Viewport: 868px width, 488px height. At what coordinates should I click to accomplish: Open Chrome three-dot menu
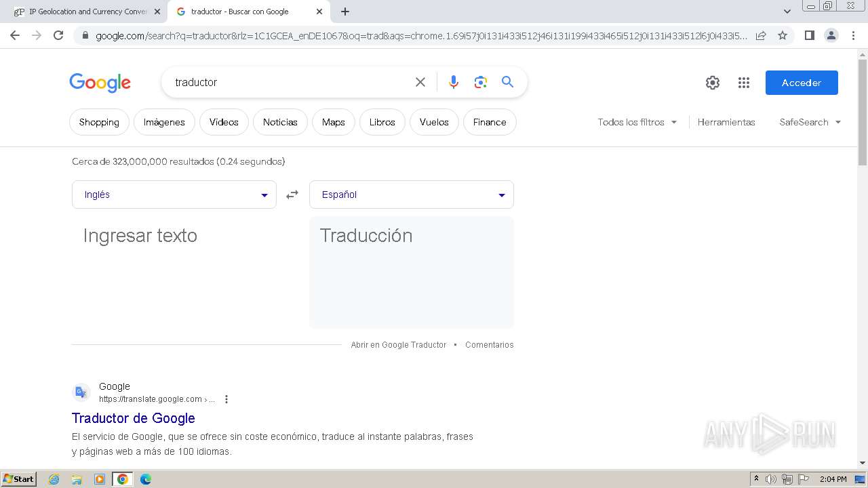pyautogui.click(x=853, y=35)
